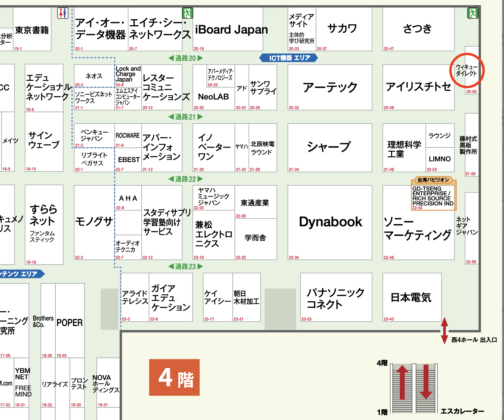This screenshot has height=420, width=504.
Task: Select the 学而舎 booth 23-22
Action: point(256,239)
